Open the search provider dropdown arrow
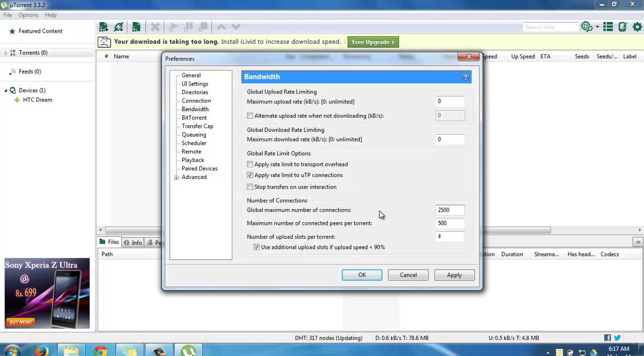 tap(597, 27)
